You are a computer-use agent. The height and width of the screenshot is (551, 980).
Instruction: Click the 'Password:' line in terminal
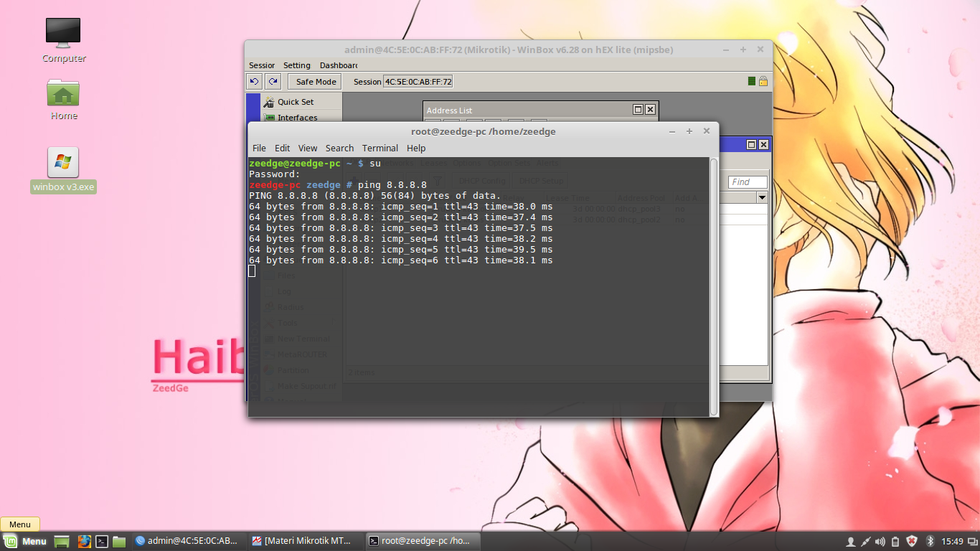point(275,174)
